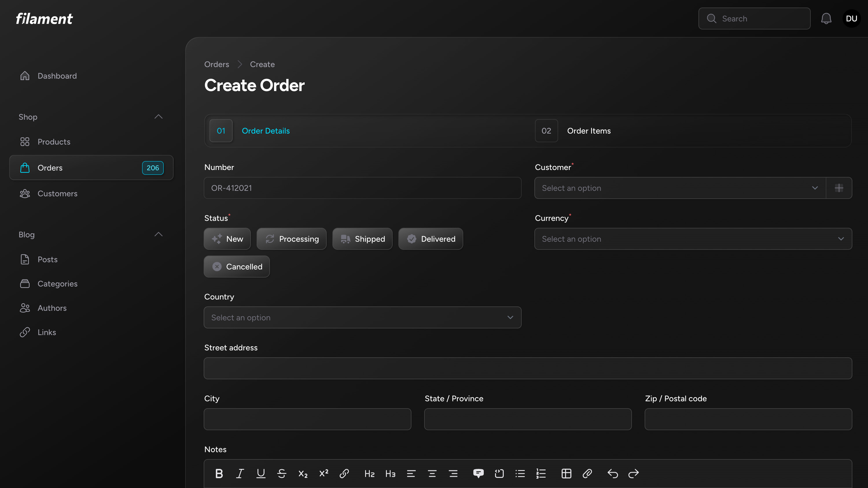This screenshot has height=488, width=868.
Task: Open the Currency select menu
Action: coord(692,239)
